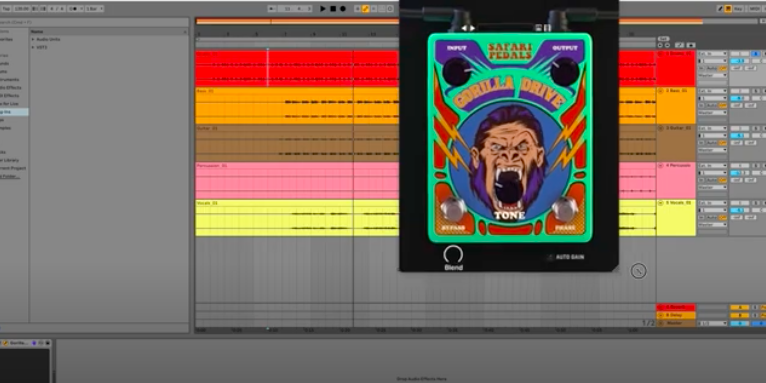Select the Bass_01 track clip
766x383 pixels.
click(x=297, y=106)
